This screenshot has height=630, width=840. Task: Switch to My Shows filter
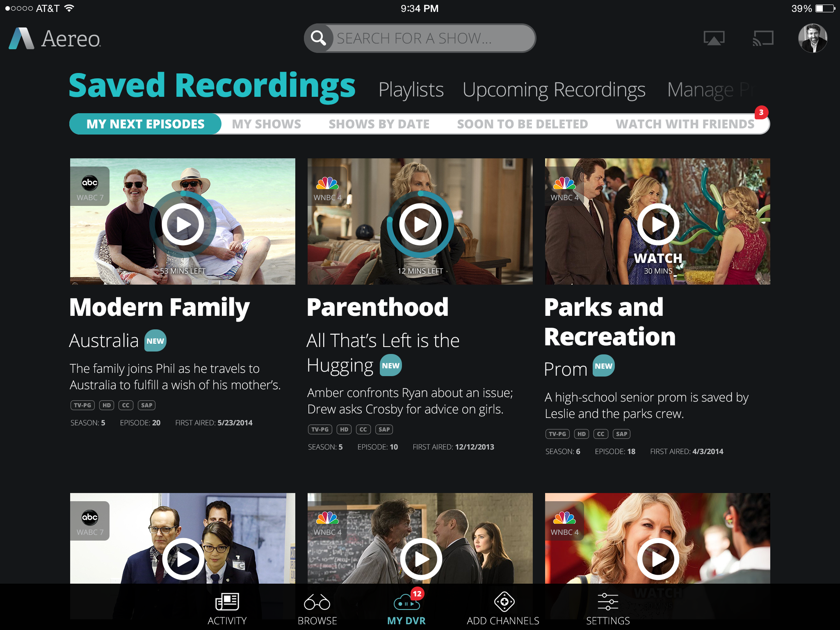(x=266, y=124)
